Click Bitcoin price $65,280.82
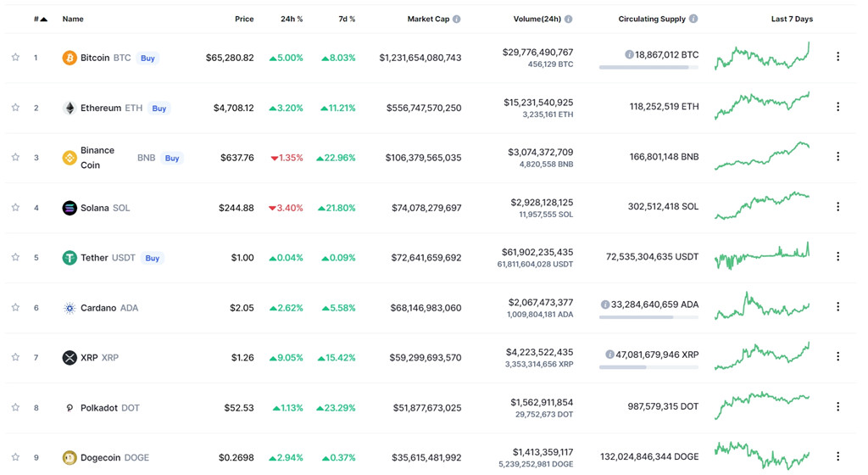This screenshot has width=868, height=475. point(230,58)
